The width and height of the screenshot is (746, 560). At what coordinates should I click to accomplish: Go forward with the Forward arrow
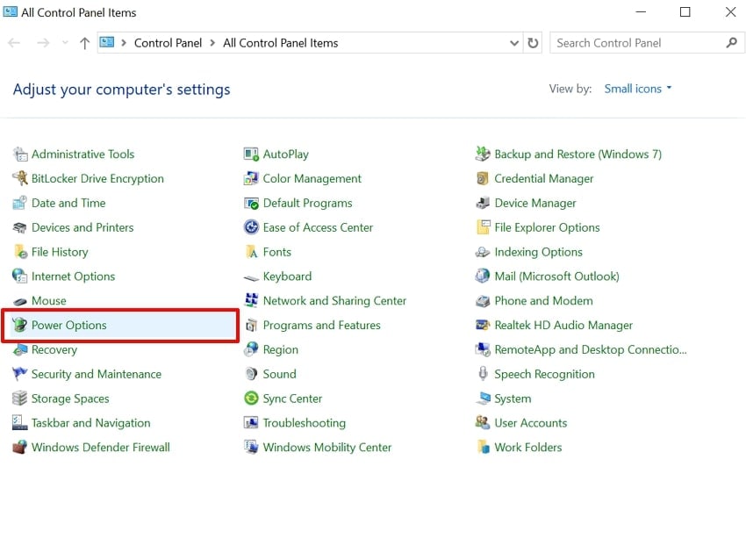(43, 43)
